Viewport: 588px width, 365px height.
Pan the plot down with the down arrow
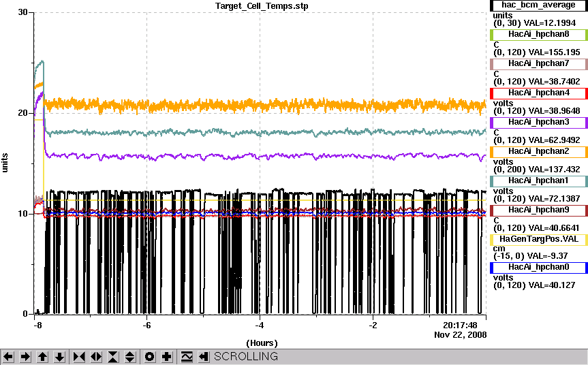[x=60, y=356]
